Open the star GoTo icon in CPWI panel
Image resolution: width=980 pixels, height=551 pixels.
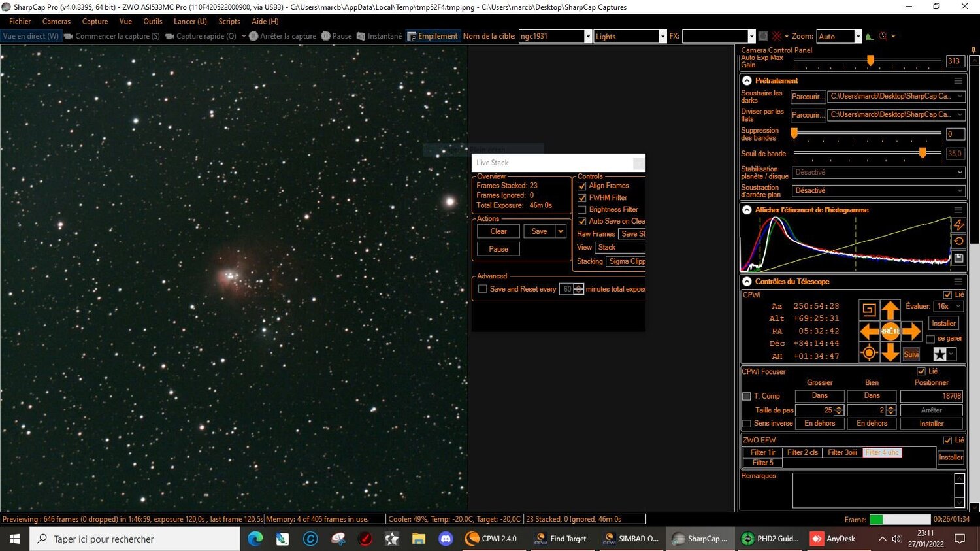939,354
